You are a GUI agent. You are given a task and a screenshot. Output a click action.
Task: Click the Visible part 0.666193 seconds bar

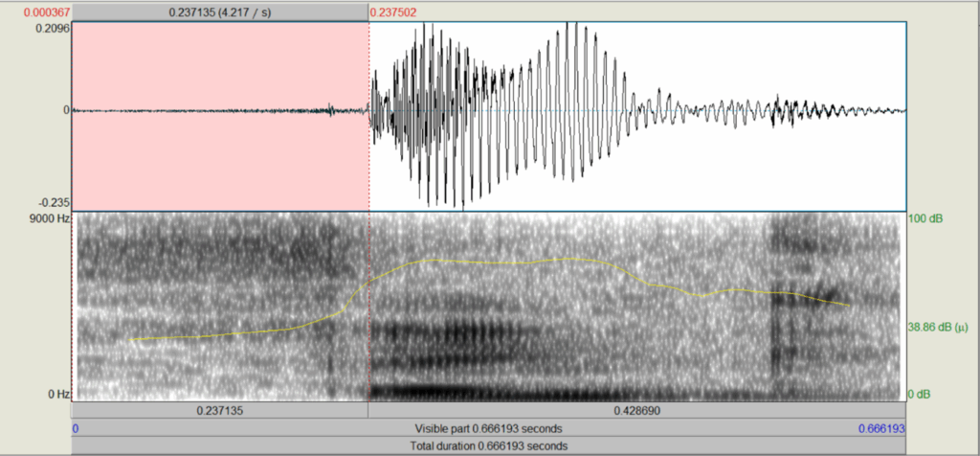coord(488,428)
